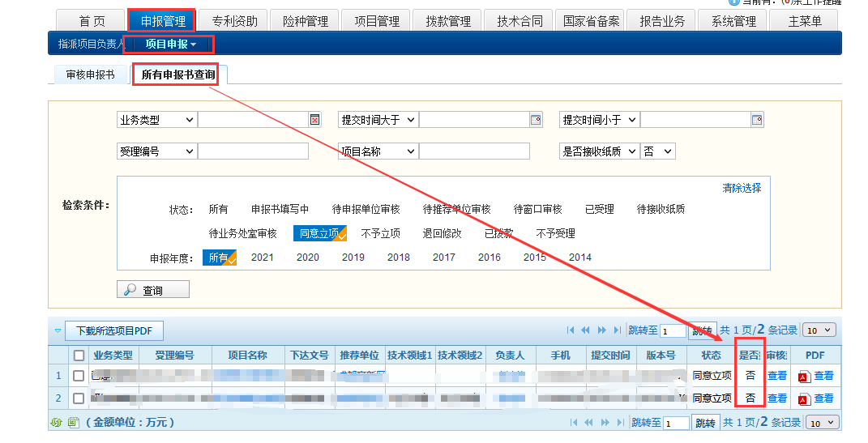Open calendar picker for 提交时间大于 field
Image resolution: width=868 pixels, height=443 pixels.
click(536, 120)
